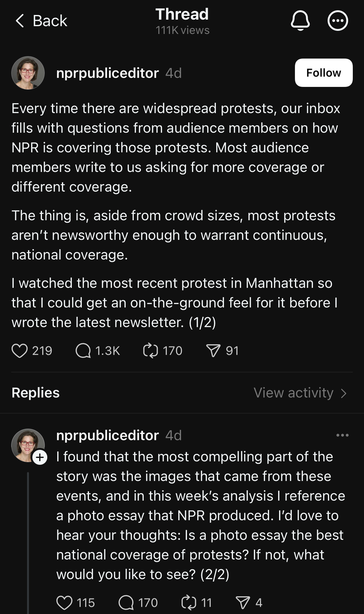
Task: Share the reply with 4 shares
Action: pyautogui.click(x=243, y=602)
